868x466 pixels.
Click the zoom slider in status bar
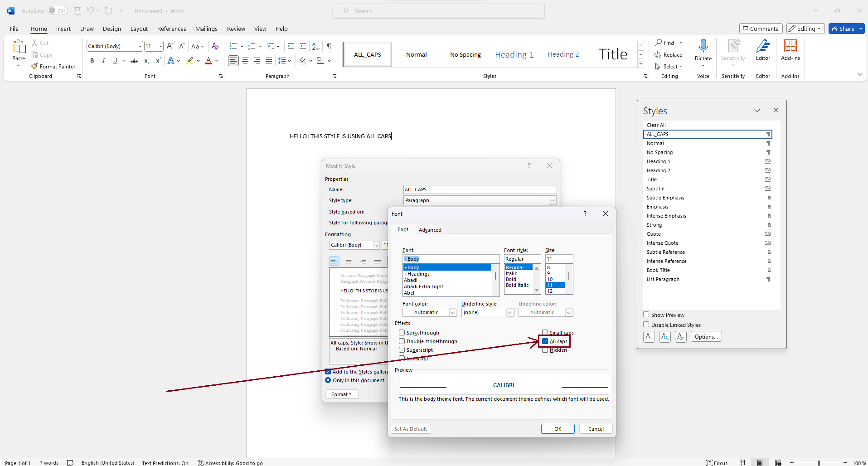tap(819, 463)
